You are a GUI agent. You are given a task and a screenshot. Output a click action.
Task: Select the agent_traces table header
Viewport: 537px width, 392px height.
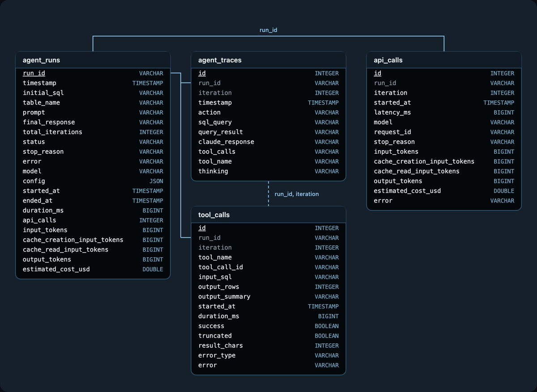(268, 60)
